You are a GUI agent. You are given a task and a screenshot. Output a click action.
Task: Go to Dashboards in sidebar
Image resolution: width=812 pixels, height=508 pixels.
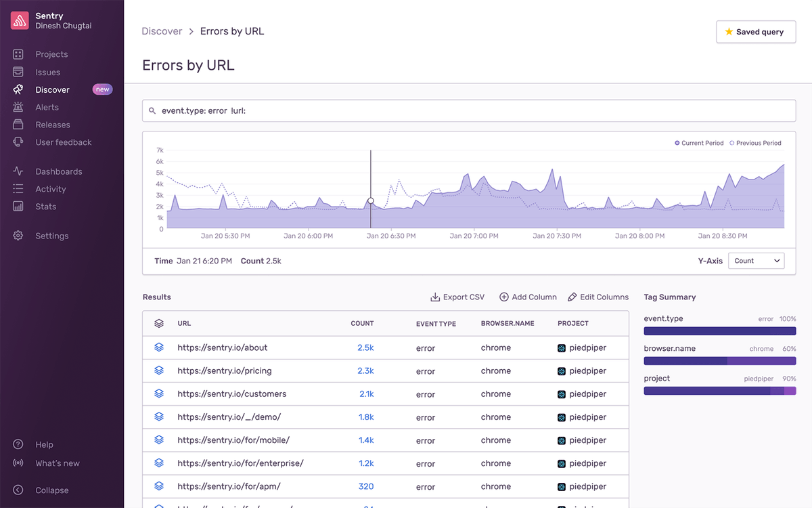59,171
